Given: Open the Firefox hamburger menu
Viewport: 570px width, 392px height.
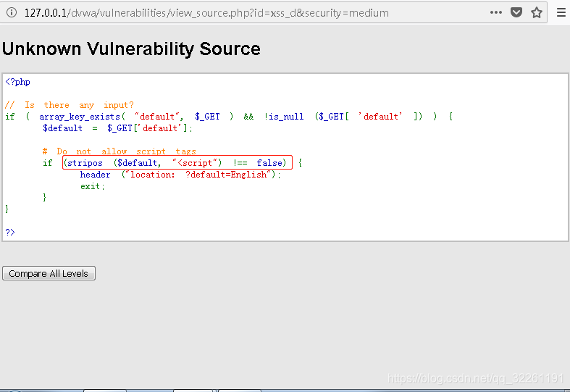Looking at the screenshot, I should pos(561,13).
